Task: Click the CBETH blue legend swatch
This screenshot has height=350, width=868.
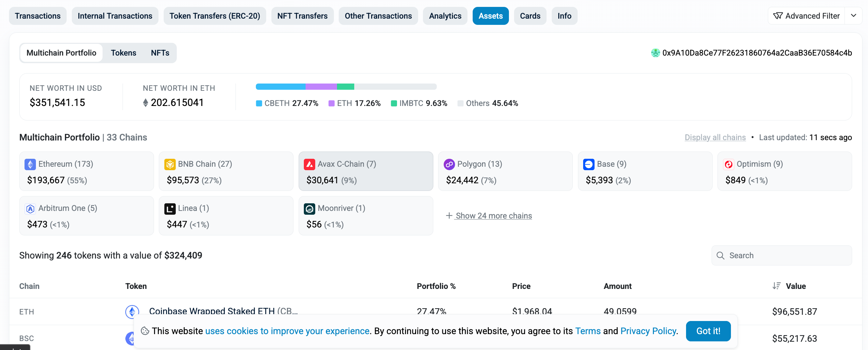Action: click(x=259, y=103)
